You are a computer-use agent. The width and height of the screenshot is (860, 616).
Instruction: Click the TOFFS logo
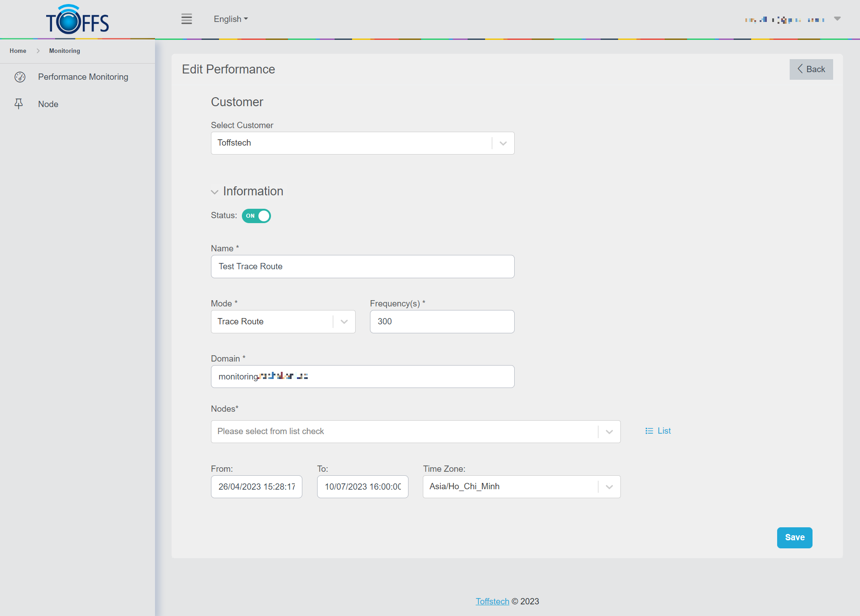point(77,20)
